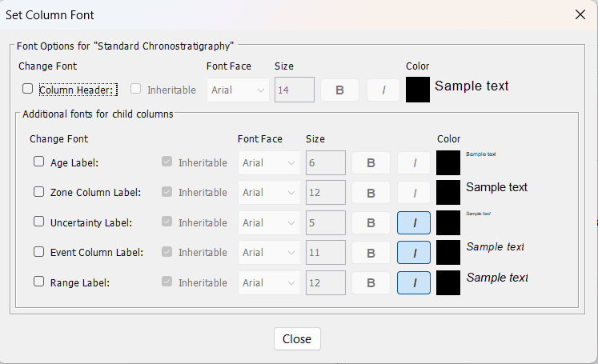Disable italic for Uncertainty Label
The image size is (598, 364).
point(414,223)
